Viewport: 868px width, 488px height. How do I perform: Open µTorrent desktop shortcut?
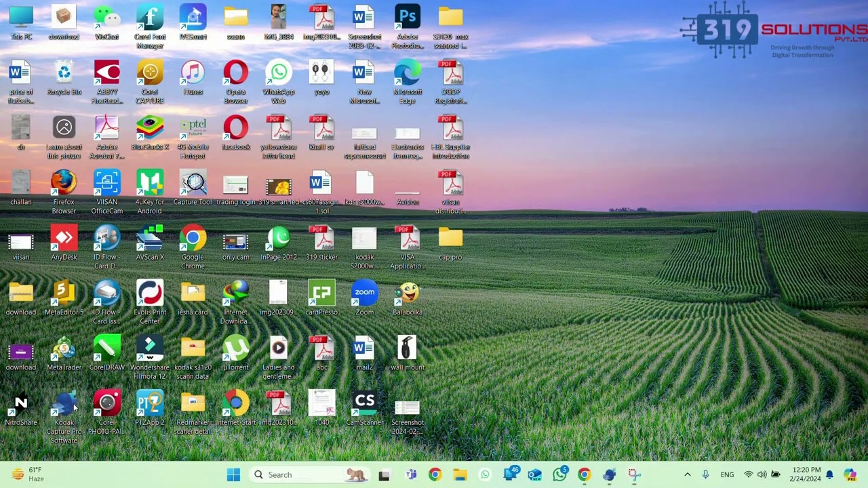[235, 353]
